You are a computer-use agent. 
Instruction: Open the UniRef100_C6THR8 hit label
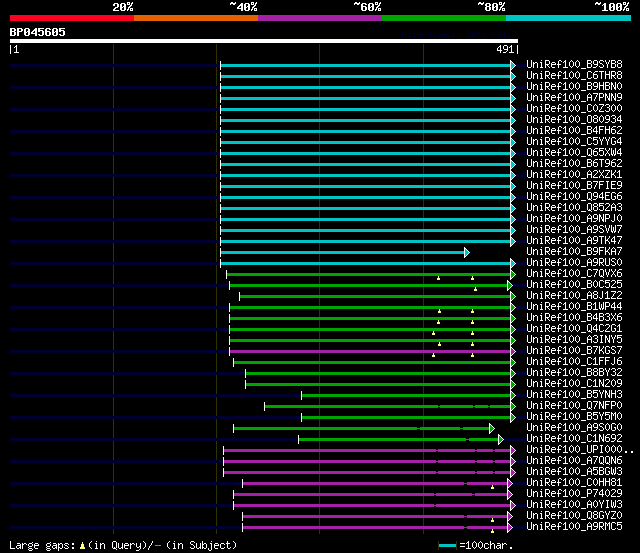574,76
